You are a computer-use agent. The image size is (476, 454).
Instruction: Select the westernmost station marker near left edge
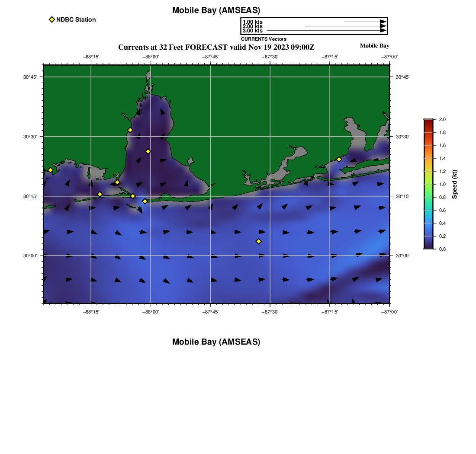(x=50, y=170)
